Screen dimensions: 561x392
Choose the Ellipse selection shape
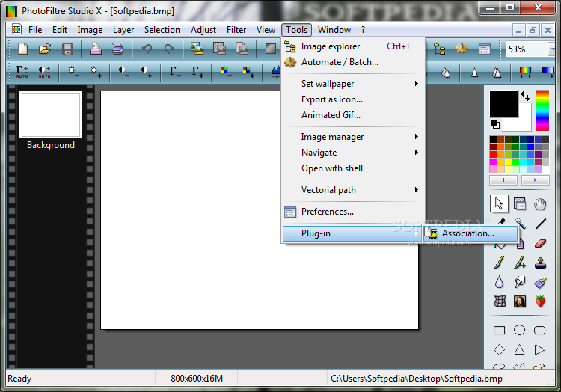click(520, 330)
